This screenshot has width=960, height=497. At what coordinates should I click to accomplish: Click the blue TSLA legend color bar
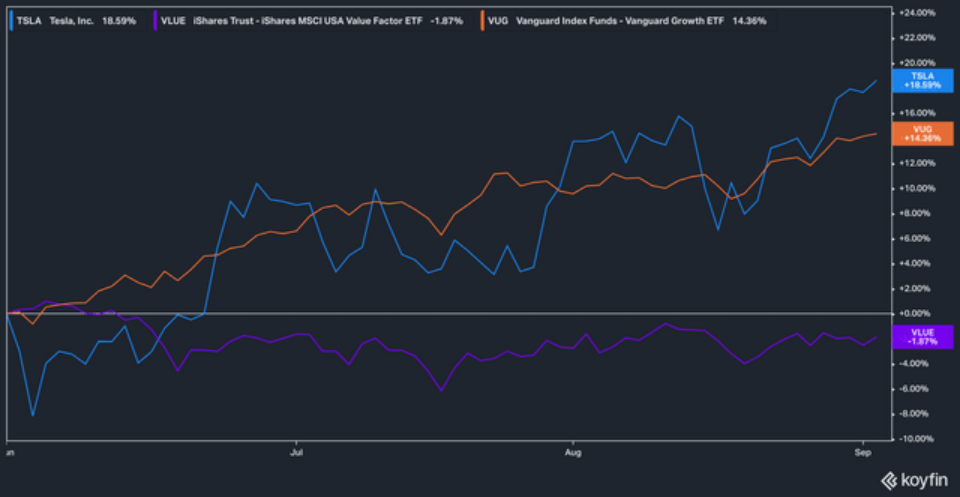12,20
